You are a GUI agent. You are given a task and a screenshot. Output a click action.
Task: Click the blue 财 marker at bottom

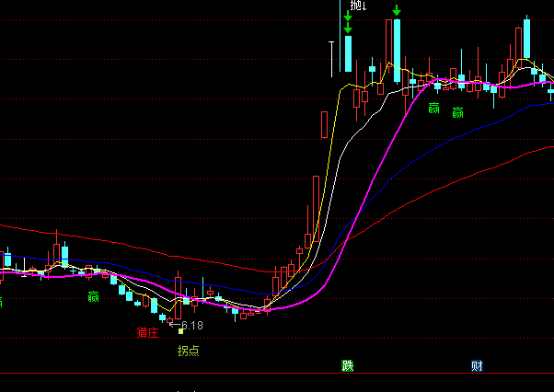pyautogui.click(x=477, y=365)
